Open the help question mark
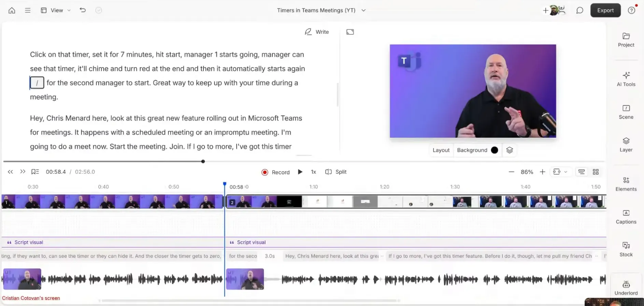644x306 pixels. pos(632,10)
